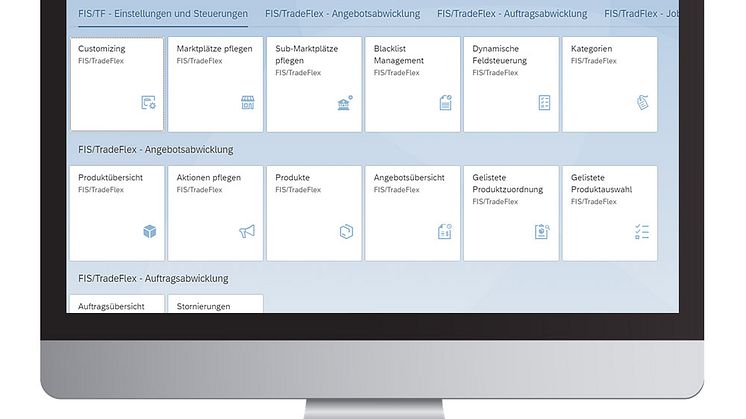The height and width of the screenshot is (419, 746).
Task: Open the Kategorien tile
Action: [x=610, y=84]
